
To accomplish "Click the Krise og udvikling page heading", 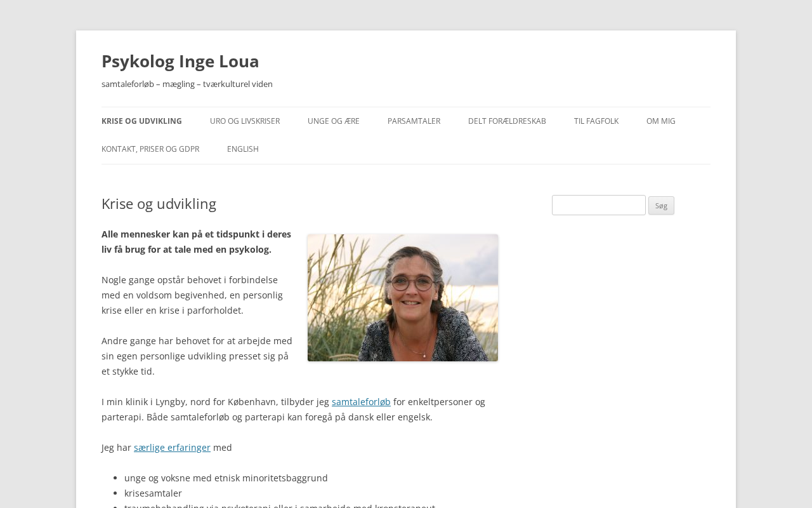I will [159, 204].
